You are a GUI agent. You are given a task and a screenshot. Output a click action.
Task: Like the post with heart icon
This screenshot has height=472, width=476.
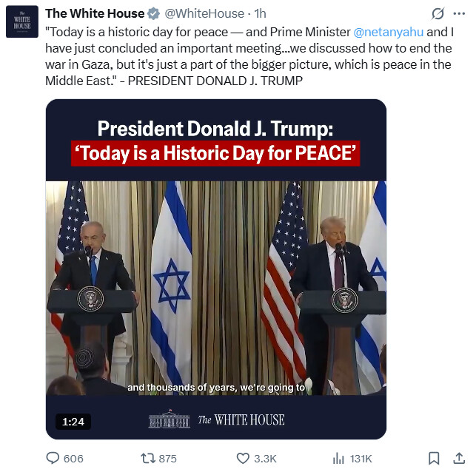coord(242,458)
